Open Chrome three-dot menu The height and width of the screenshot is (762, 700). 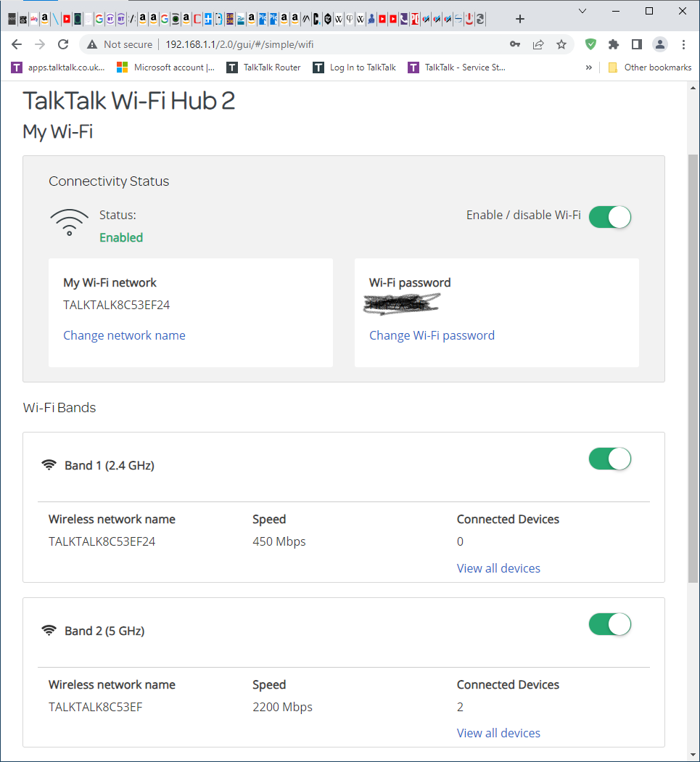pyautogui.click(x=683, y=44)
